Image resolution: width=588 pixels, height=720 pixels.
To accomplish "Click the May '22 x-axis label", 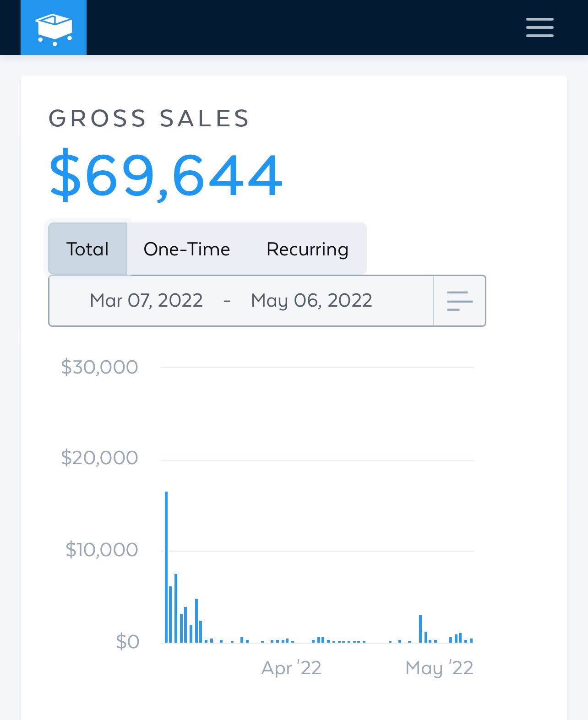I will click(x=439, y=668).
